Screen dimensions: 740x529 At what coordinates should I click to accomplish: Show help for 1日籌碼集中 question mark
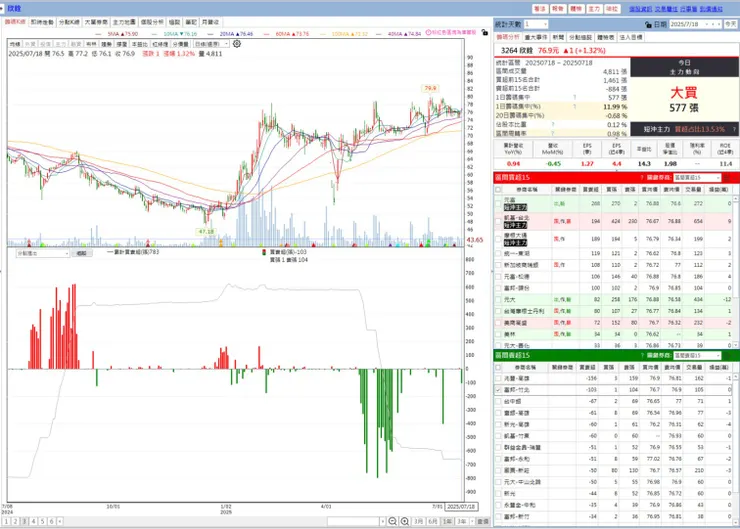coord(574,98)
